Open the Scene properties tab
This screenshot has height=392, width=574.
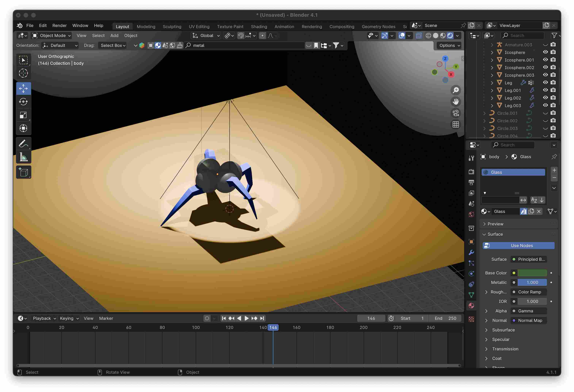point(471,204)
